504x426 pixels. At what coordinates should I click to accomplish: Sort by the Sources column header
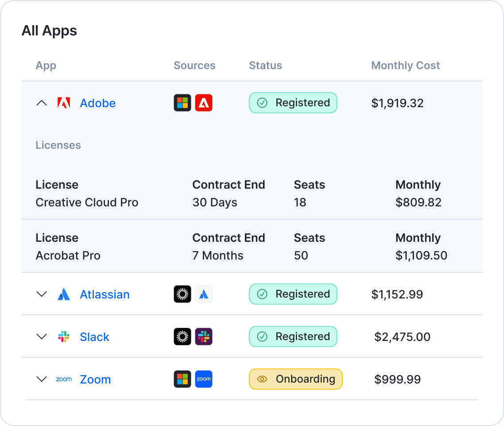(x=194, y=65)
